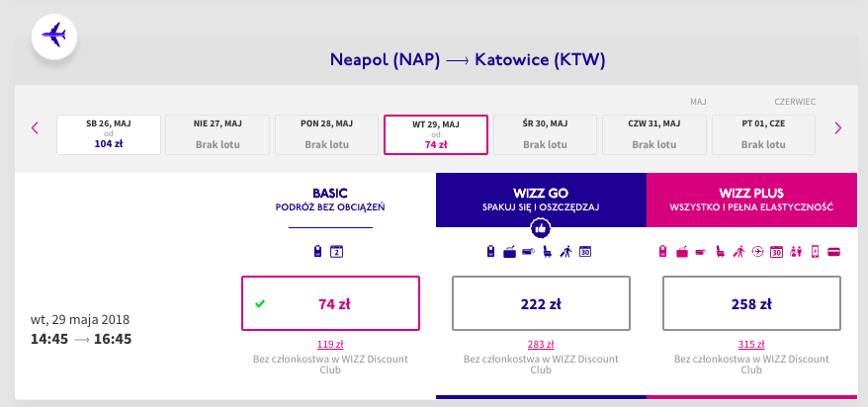Choose the WIZZ PLUS 258 zł fare
Viewport: 868px width, 407px height.
pyautogui.click(x=751, y=303)
